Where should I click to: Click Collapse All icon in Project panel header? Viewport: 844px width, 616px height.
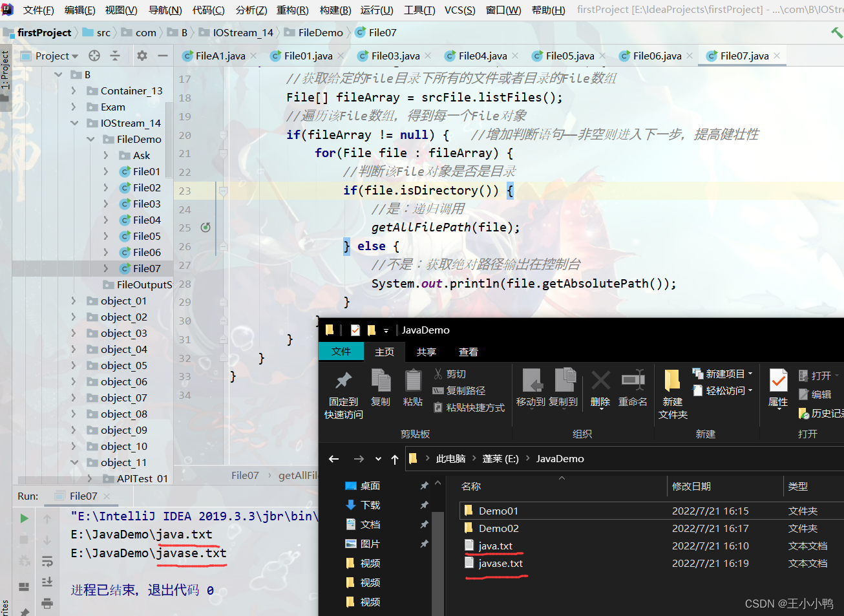(115, 56)
